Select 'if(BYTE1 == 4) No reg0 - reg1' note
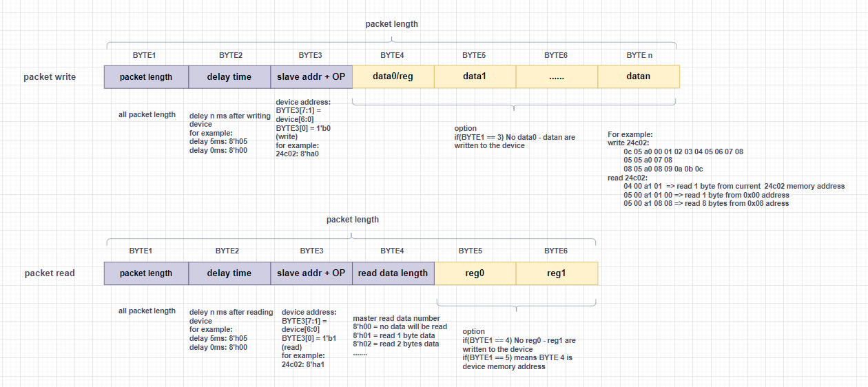868x387 pixels. point(519,345)
